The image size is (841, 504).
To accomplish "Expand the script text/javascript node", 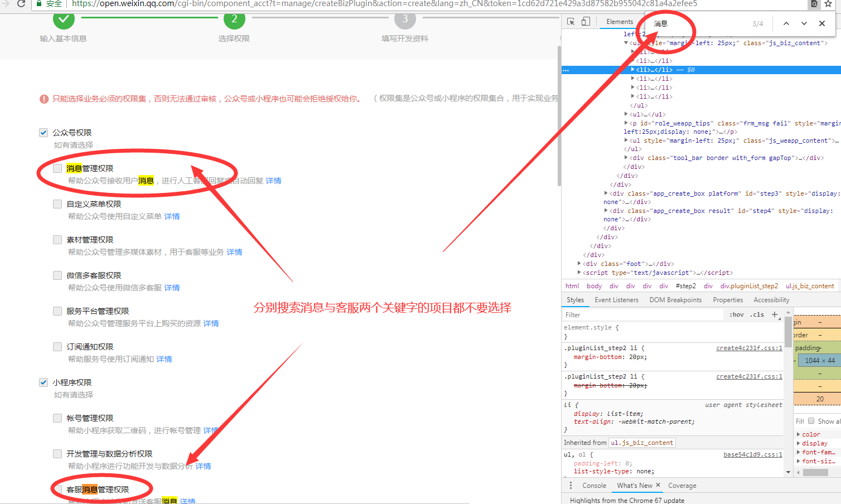I will pos(579,273).
